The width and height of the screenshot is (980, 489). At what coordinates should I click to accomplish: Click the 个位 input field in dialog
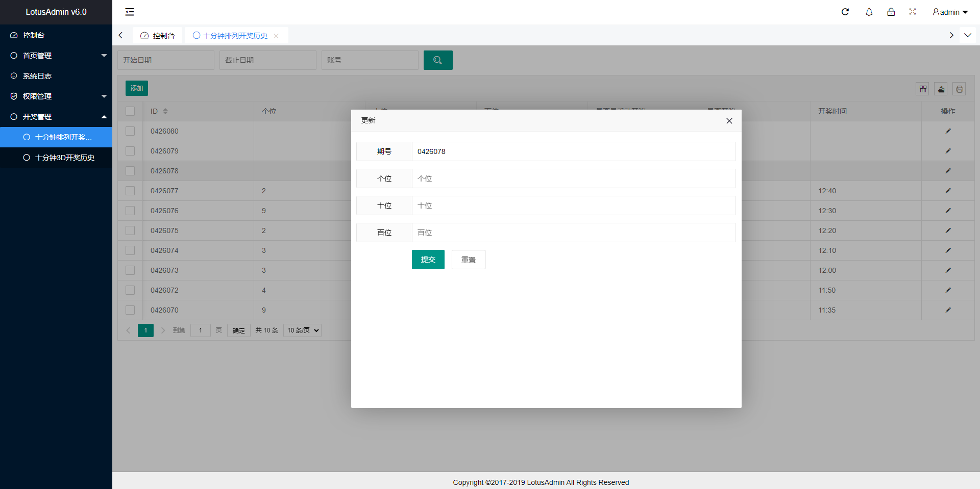click(x=573, y=178)
